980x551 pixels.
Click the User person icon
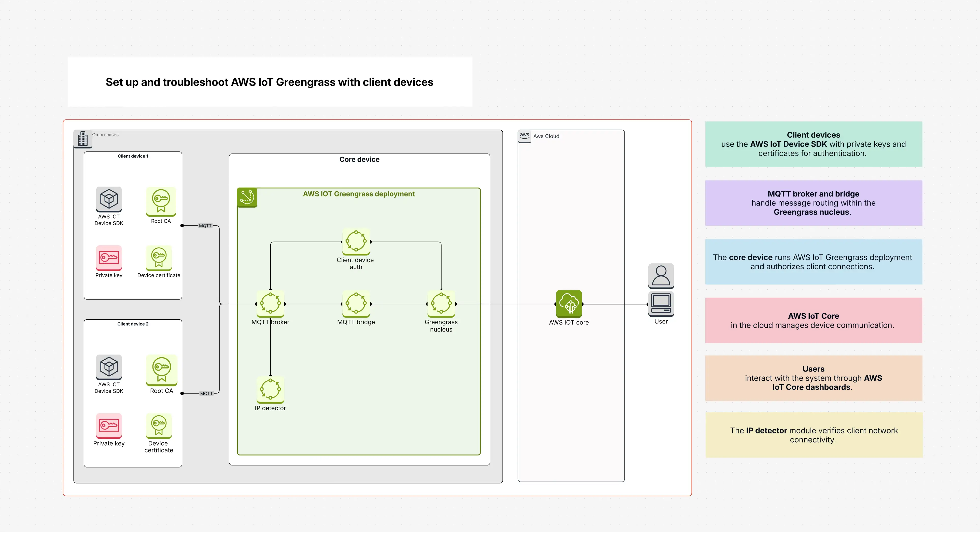(x=661, y=276)
